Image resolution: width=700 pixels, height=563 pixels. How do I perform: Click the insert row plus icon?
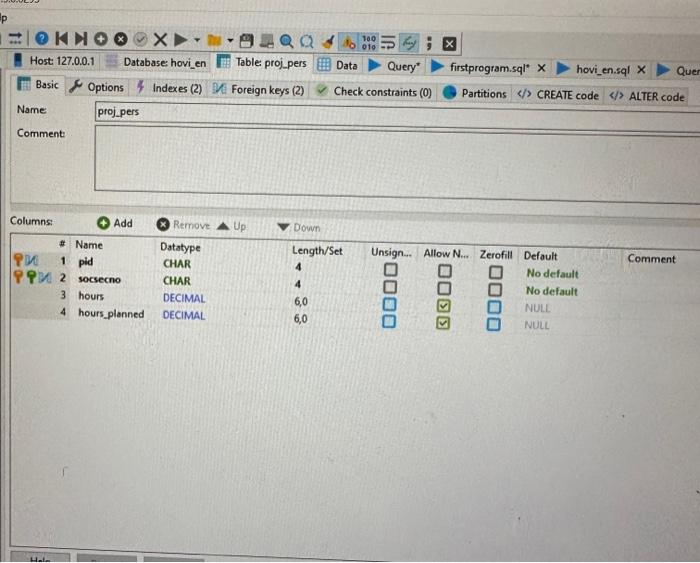tap(101, 39)
